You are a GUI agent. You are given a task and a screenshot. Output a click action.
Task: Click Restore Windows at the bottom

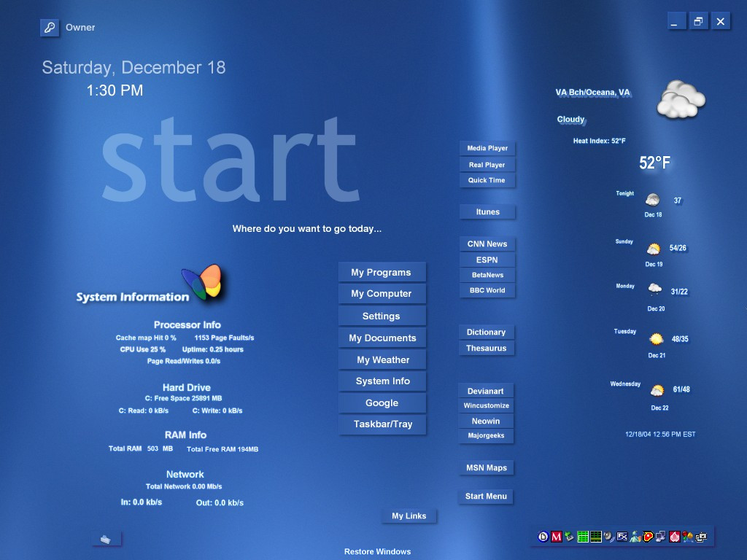[377, 551]
